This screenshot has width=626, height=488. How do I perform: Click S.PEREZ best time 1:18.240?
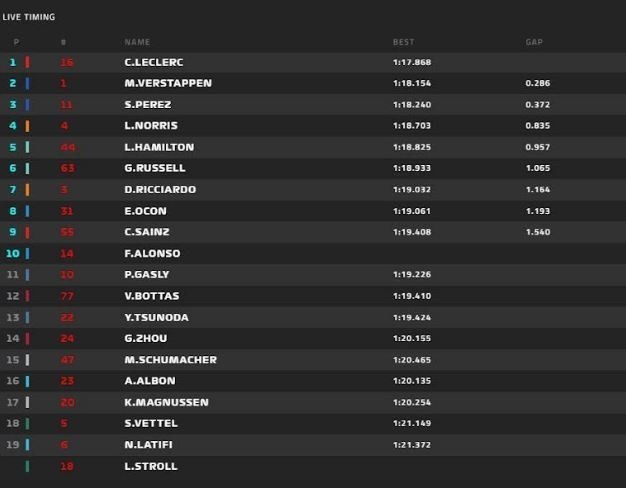click(x=412, y=105)
